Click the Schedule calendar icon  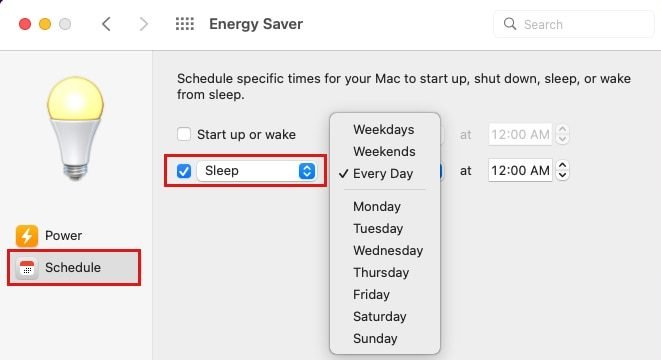click(x=27, y=268)
